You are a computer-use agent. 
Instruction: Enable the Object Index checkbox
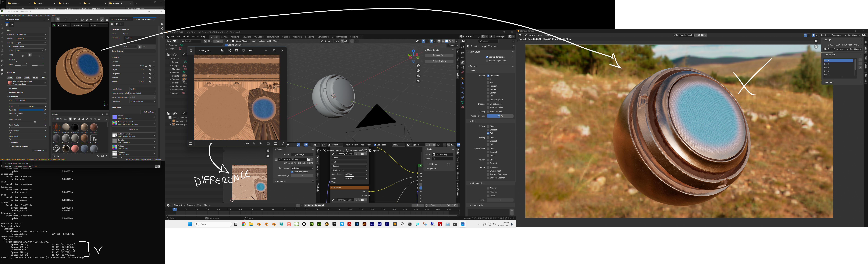point(488,104)
